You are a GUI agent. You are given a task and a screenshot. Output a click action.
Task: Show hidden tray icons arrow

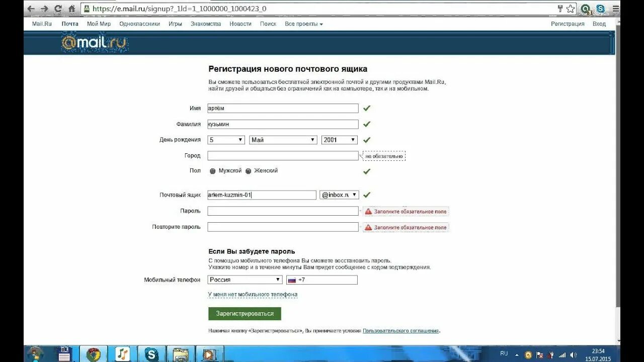[517, 354]
